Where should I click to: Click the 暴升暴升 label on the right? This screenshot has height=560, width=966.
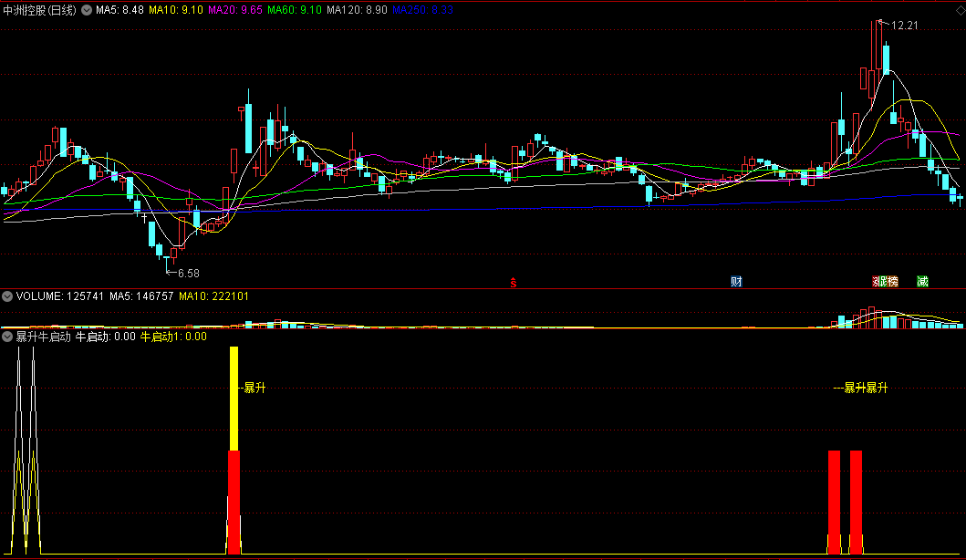pos(866,388)
